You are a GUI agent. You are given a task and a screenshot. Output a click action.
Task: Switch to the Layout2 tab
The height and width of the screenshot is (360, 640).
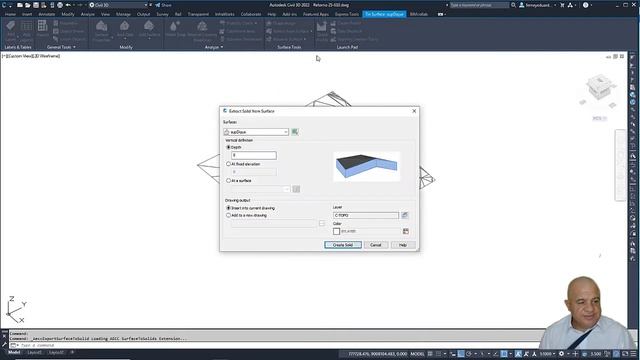(56, 352)
